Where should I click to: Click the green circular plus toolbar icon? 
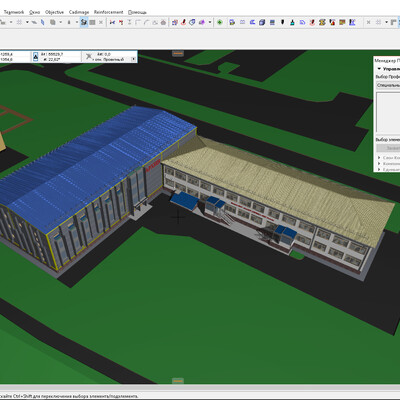click(x=220, y=22)
